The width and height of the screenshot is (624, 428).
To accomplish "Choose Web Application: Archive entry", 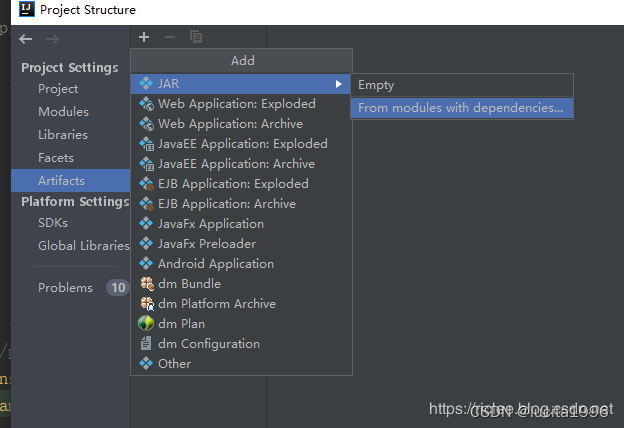I will pyautogui.click(x=241, y=123).
